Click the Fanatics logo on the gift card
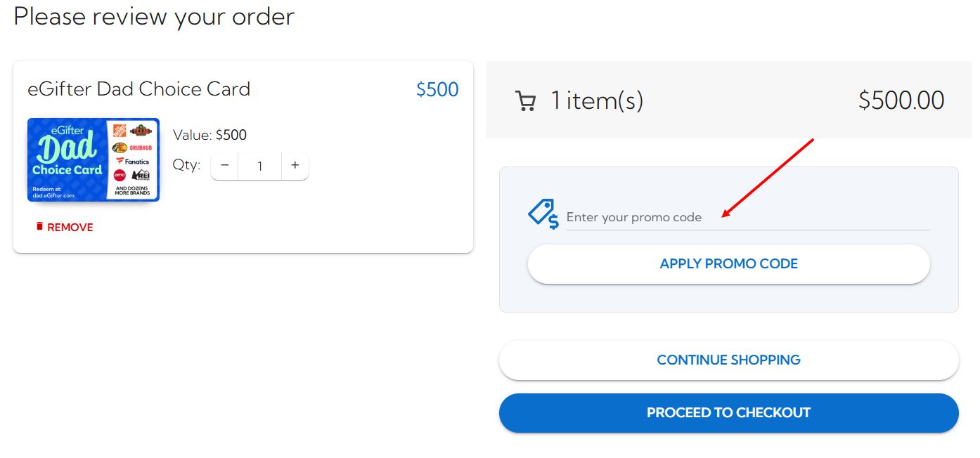This screenshot has width=980, height=458. (x=134, y=162)
